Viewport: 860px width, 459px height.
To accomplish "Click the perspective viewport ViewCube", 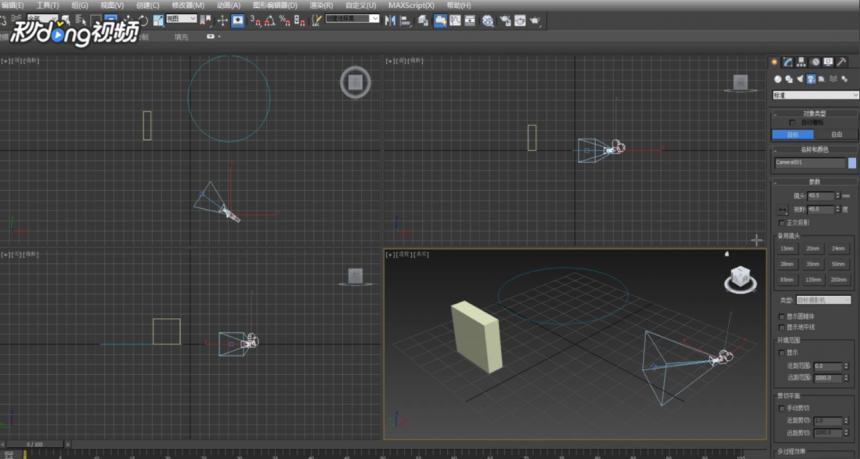I will tap(740, 279).
